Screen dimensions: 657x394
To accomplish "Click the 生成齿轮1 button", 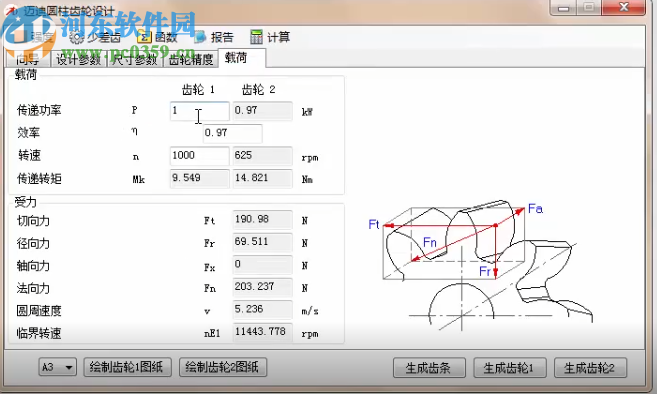I will click(510, 368).
